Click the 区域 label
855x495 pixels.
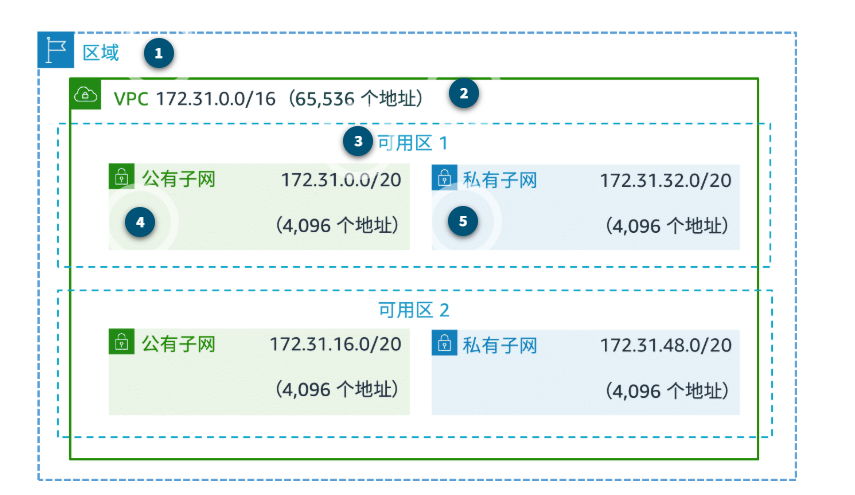[x=101, y=53]
